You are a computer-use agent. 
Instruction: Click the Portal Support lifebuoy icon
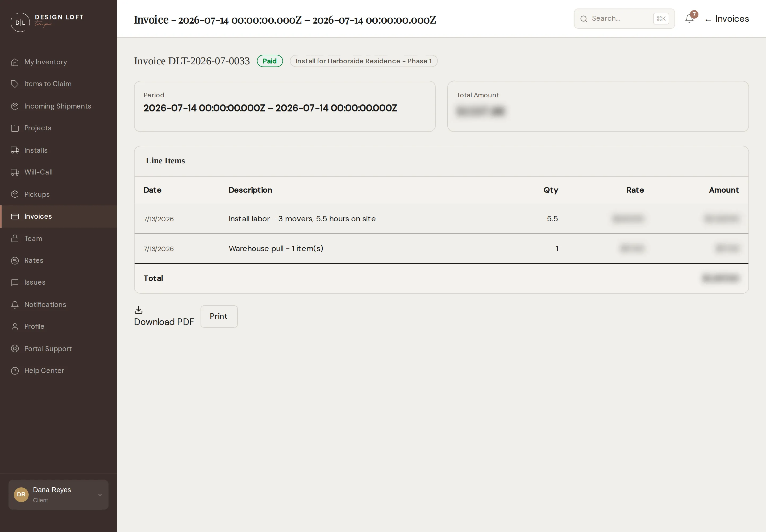(15, 349)
